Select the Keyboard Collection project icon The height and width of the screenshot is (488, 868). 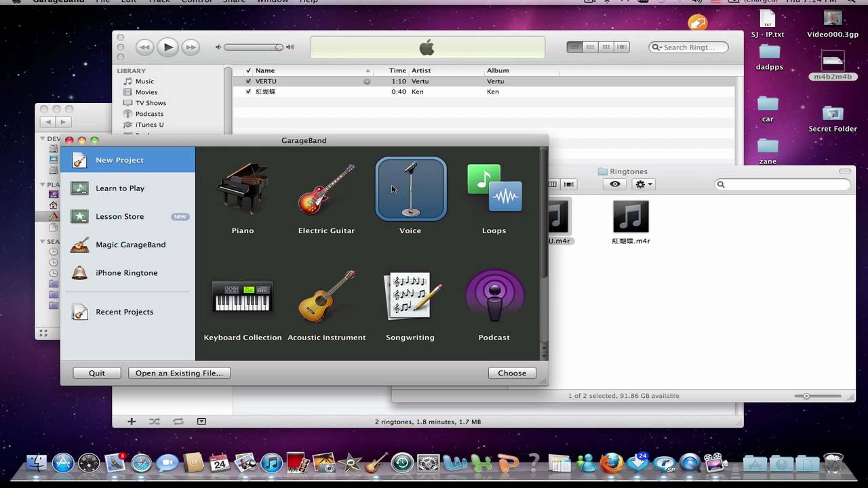242,298
